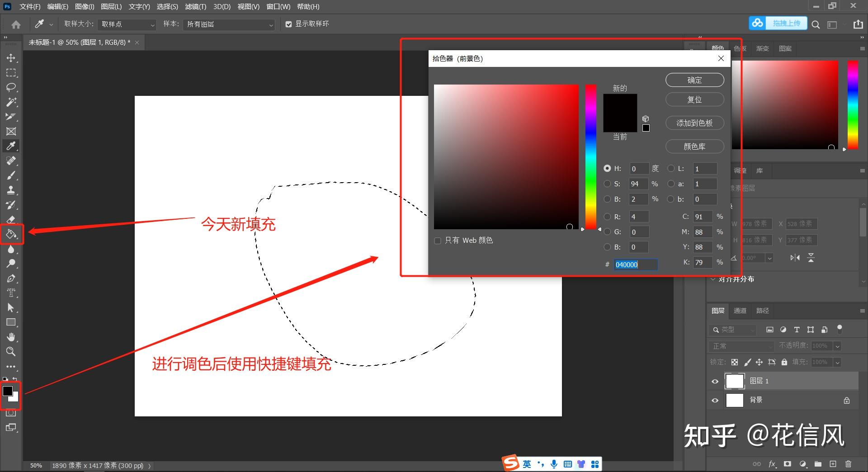Select the Rectangle shape tool
Screen dimensions: 868x472
[11, 322]
